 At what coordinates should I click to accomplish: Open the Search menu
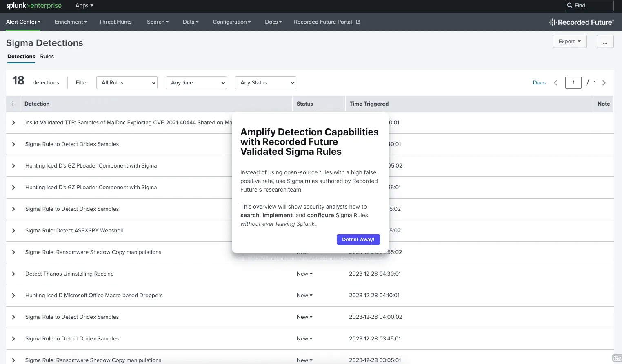(x=158, y=22)
